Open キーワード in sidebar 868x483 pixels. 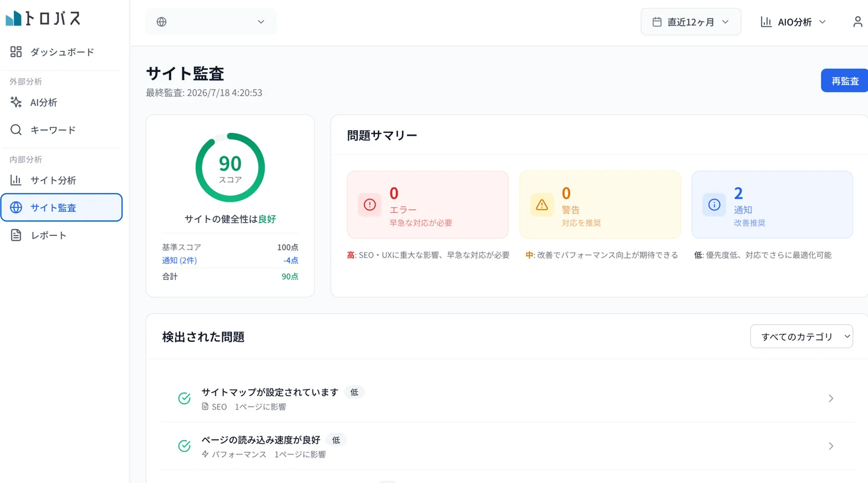coord(62,130)
